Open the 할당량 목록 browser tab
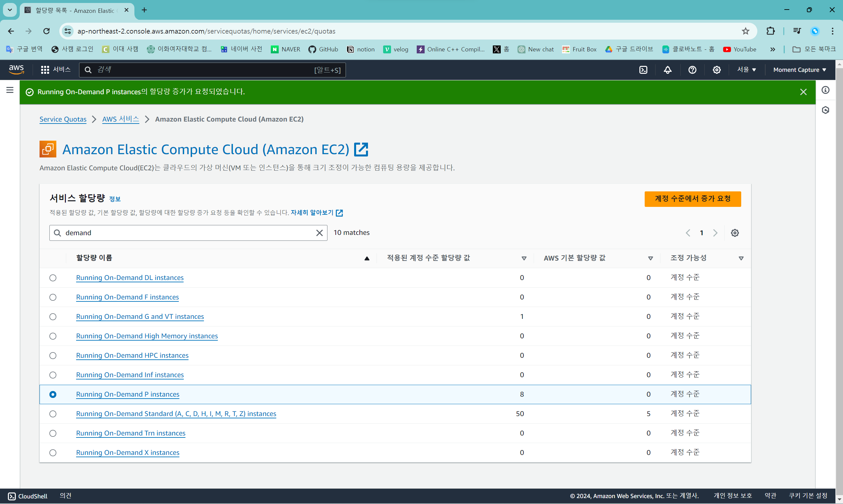Image resolution: width=843 pixels, height=504 pixels. point(75,11)
